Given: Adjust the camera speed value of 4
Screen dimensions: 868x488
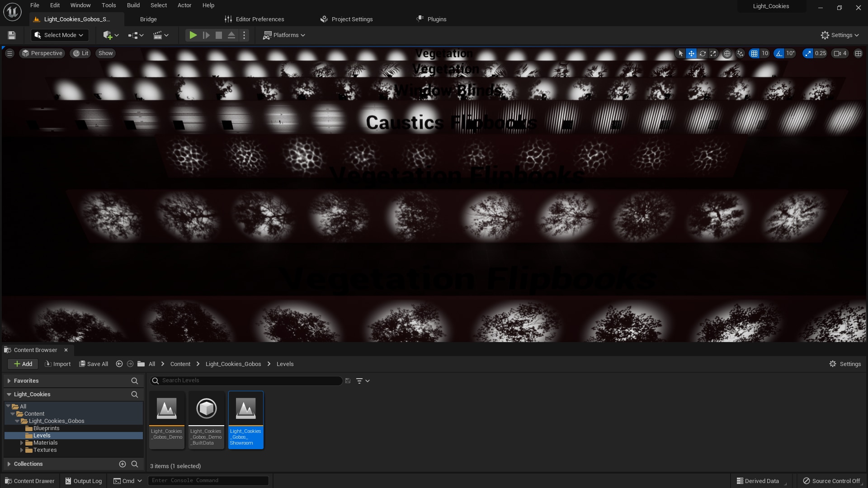Looking at the screenshot, I should pyautogui.click(x=840, y=53).
